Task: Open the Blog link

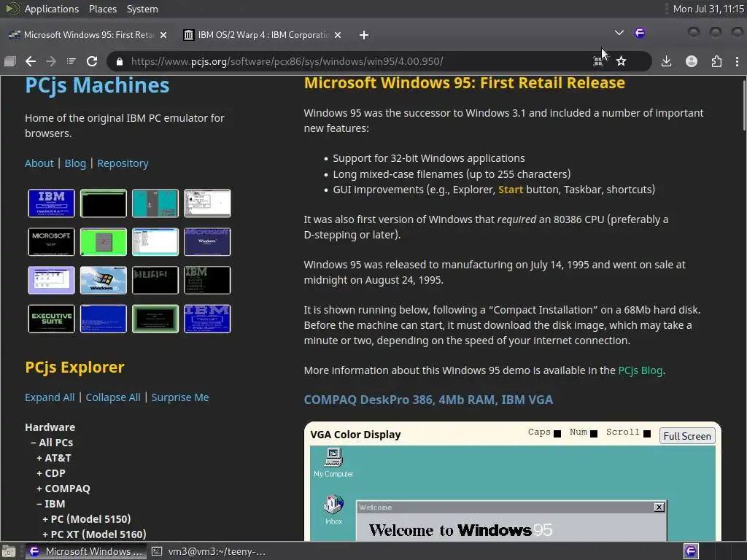Action: click(x=75, y=163)
